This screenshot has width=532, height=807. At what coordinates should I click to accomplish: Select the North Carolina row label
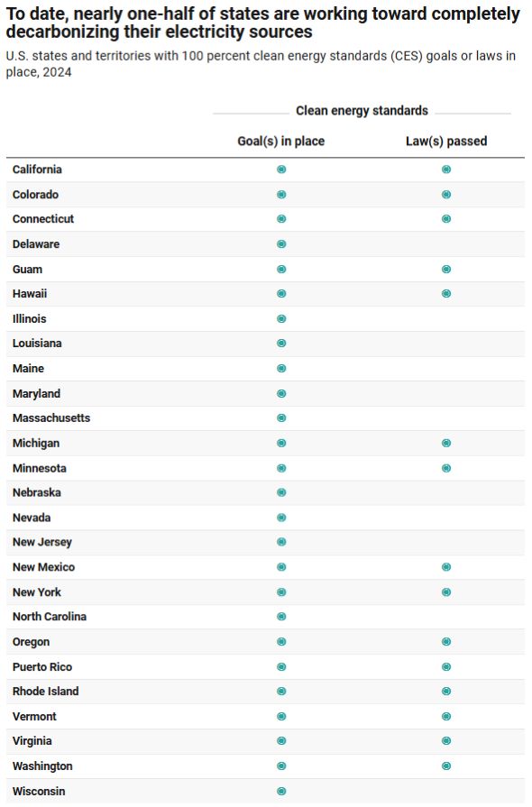(x=50, y=617)
